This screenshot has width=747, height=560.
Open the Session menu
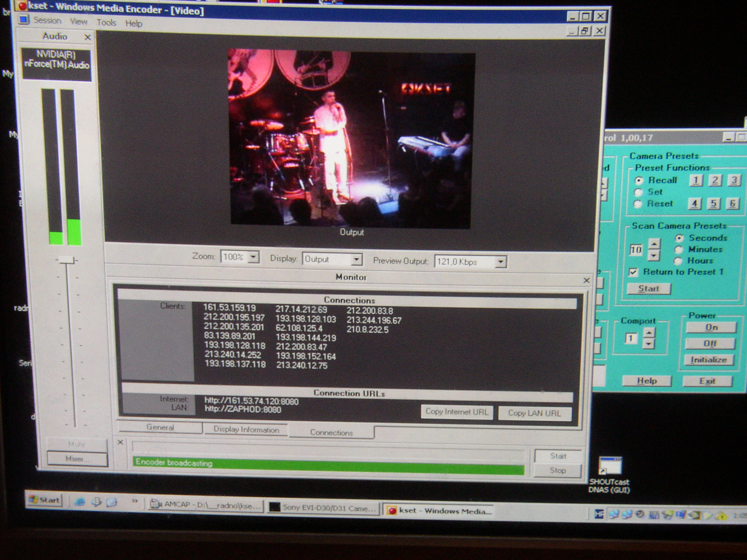coord(47,20)
